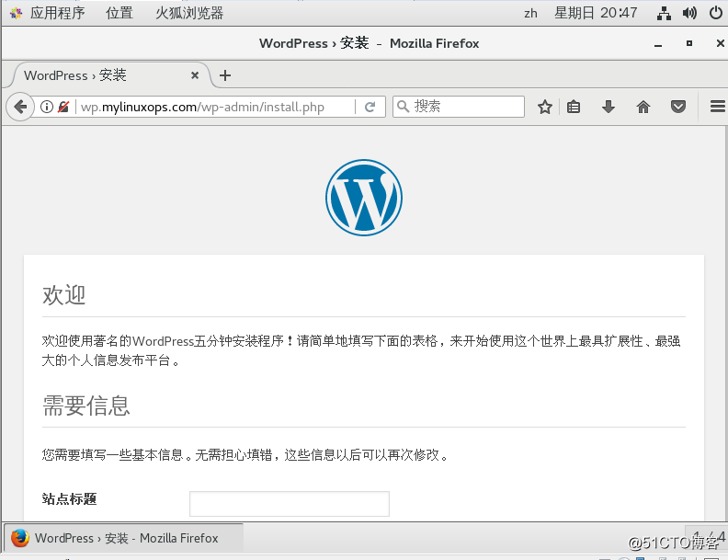Bookmark this page with the star icon
The width and height of the screenshot is (728, 560).
544,107
